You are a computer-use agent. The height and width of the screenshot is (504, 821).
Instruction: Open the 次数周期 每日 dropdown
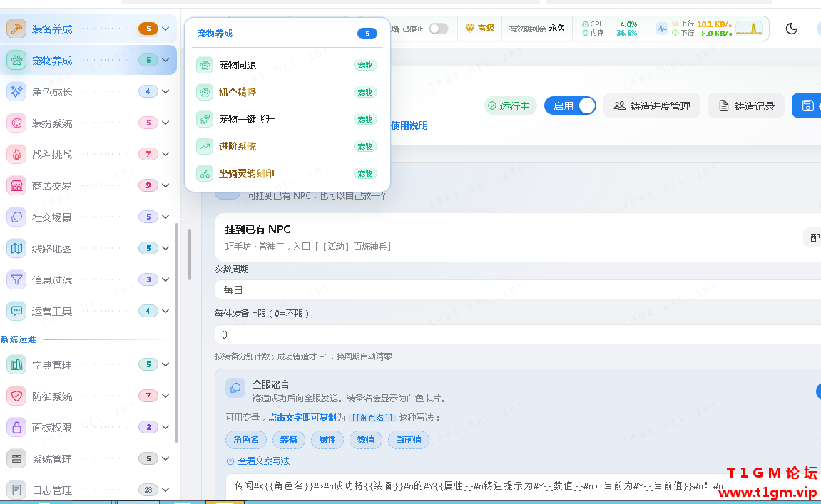coord(518,290)
